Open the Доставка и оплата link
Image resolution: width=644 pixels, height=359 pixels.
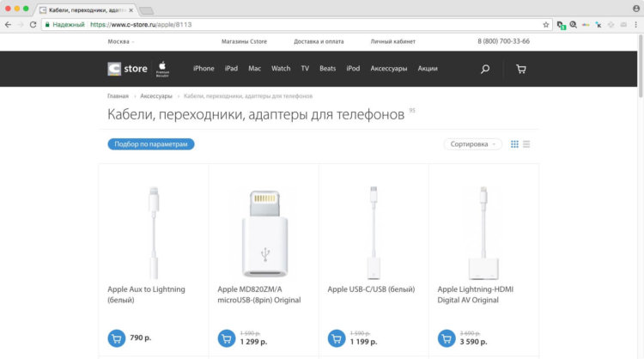pyautogui.click(x=319, y=41)
